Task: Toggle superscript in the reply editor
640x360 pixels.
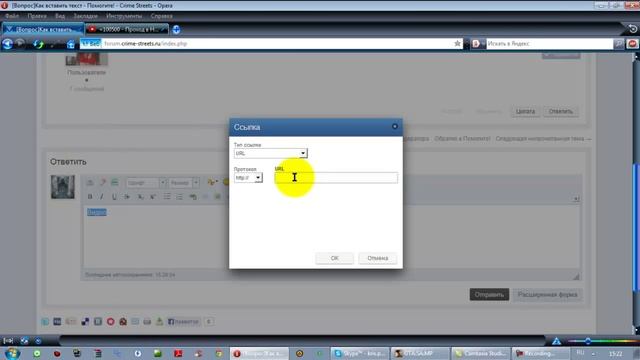Action: click(153, 197)
